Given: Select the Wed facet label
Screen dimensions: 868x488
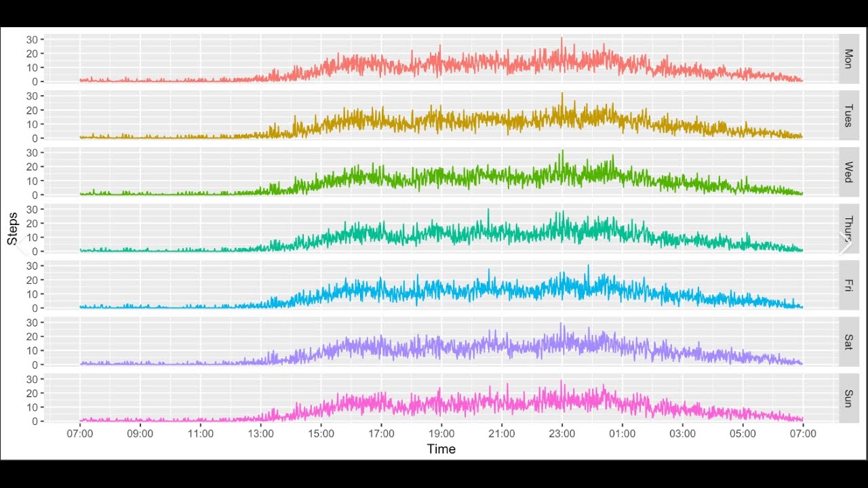Looking at the screenshot, I should (x=848, y=171).
